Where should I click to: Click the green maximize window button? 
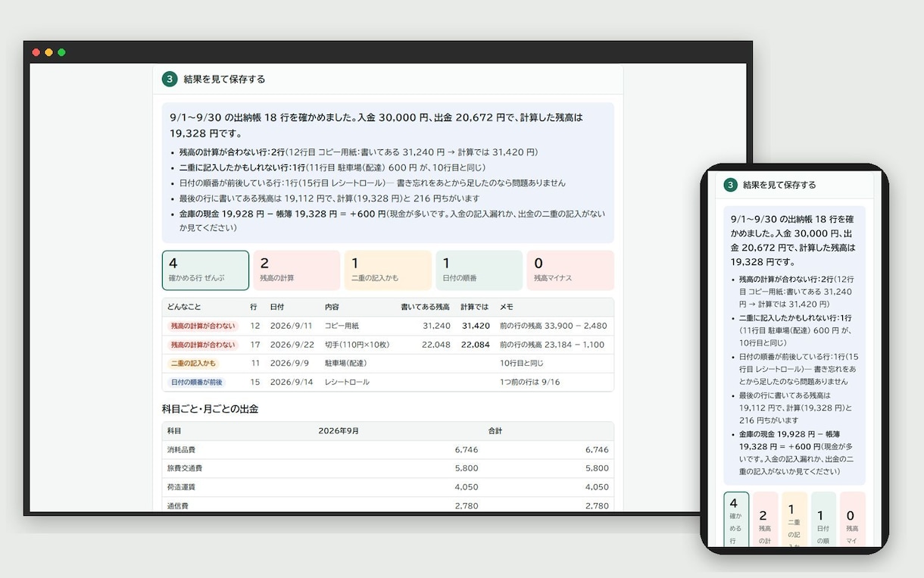(61, 52)
